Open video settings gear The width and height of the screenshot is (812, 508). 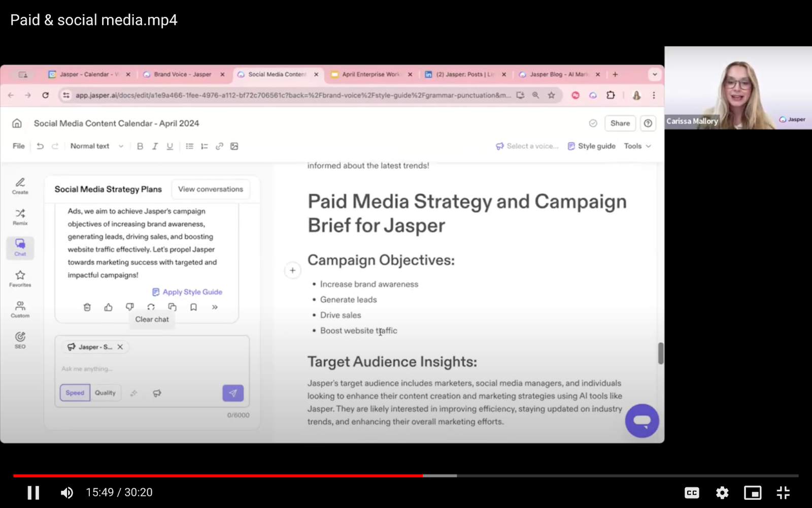722,492
